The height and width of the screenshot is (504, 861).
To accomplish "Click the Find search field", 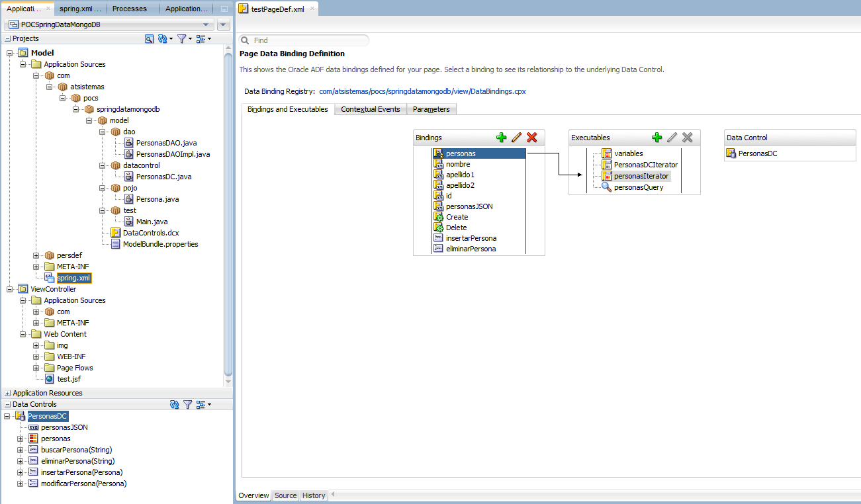I will click(x=304, y=40).
